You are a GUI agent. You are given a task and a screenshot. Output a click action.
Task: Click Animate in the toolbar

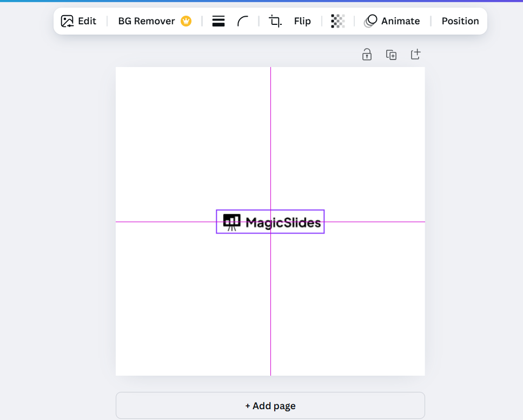[x=392, y=21]
